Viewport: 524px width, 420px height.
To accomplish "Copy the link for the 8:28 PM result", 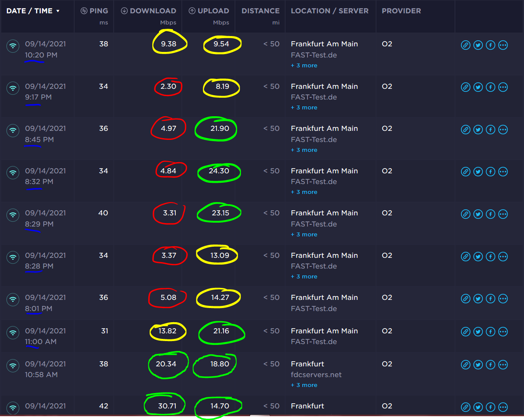I will (466, 257).
